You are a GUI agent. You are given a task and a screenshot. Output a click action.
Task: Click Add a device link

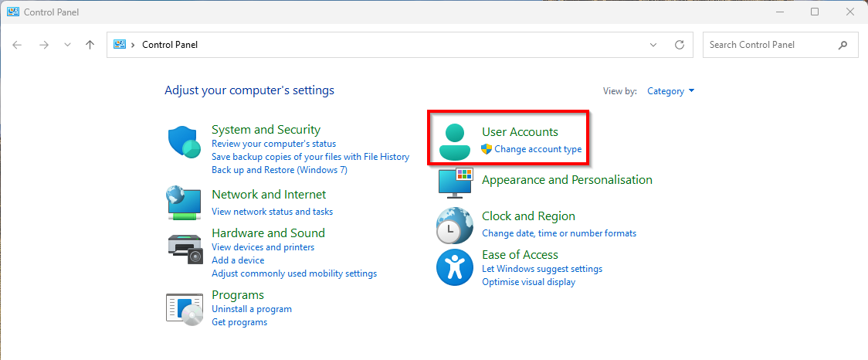point(238,260)
